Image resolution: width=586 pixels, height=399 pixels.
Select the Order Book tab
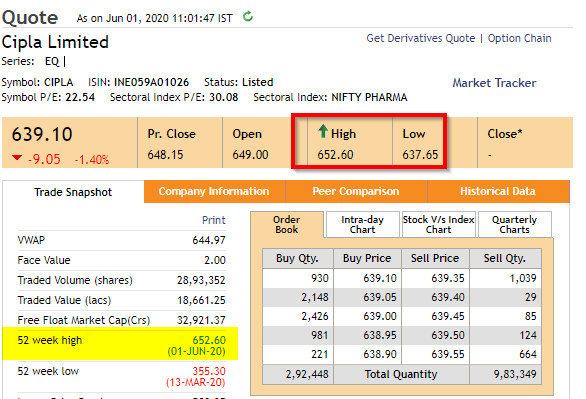click(x=287, y=225)
